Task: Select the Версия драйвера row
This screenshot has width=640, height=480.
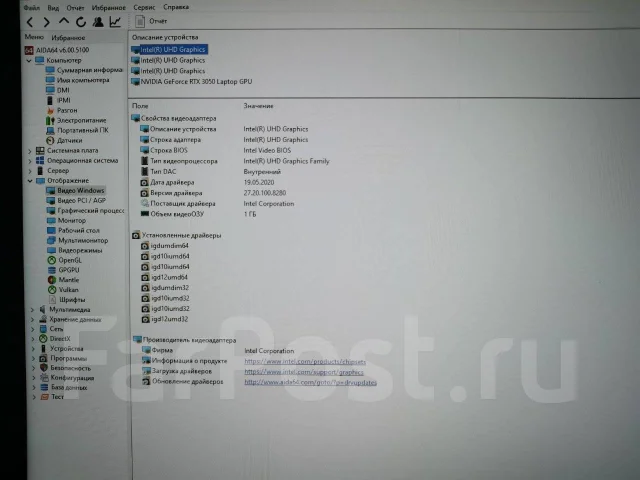Action: pyautogui.click(x=213, y=193)
